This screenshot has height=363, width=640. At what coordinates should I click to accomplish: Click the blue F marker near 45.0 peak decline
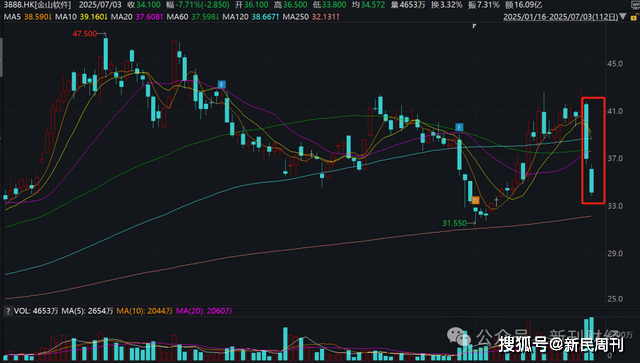point(221,85)
